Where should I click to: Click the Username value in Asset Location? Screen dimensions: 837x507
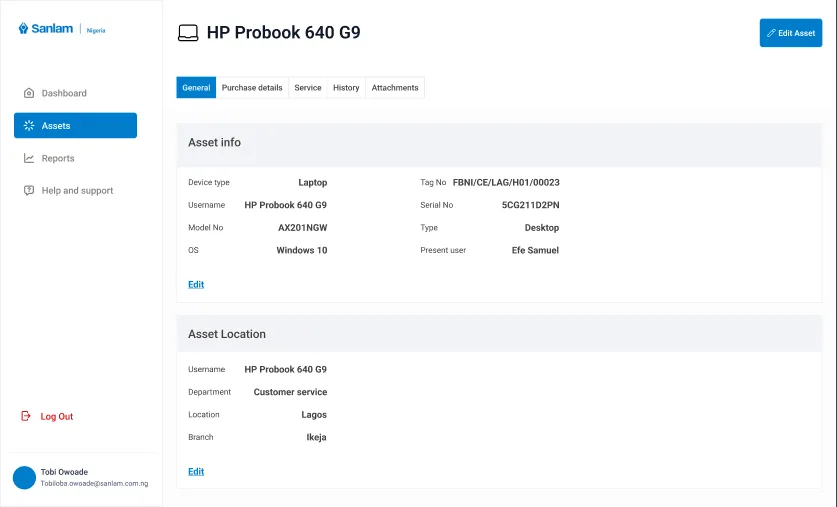pyautogui.click(x=286, y=369)
